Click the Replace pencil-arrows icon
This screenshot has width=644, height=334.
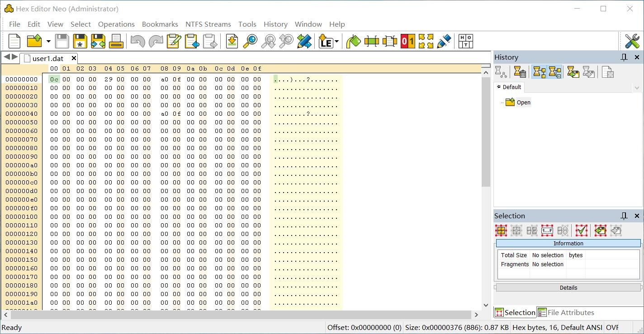click(304, 41)
